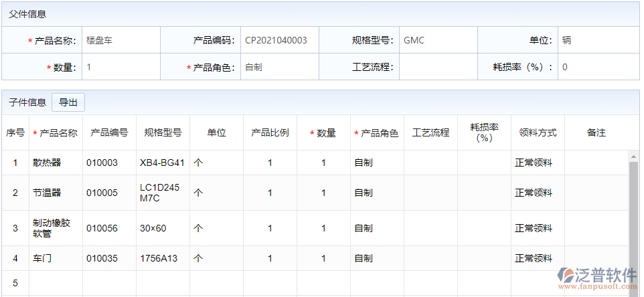This screenshot has width=644, height=297.
Task: Click the 产品比例 column header
Action: coord(270,133)
